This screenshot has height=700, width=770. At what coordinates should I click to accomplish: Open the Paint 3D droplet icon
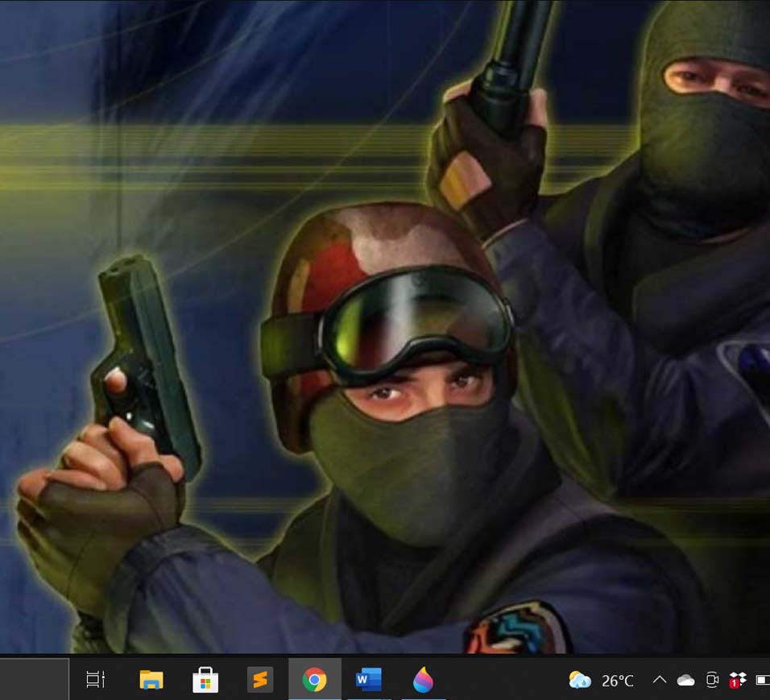[423, 680]
